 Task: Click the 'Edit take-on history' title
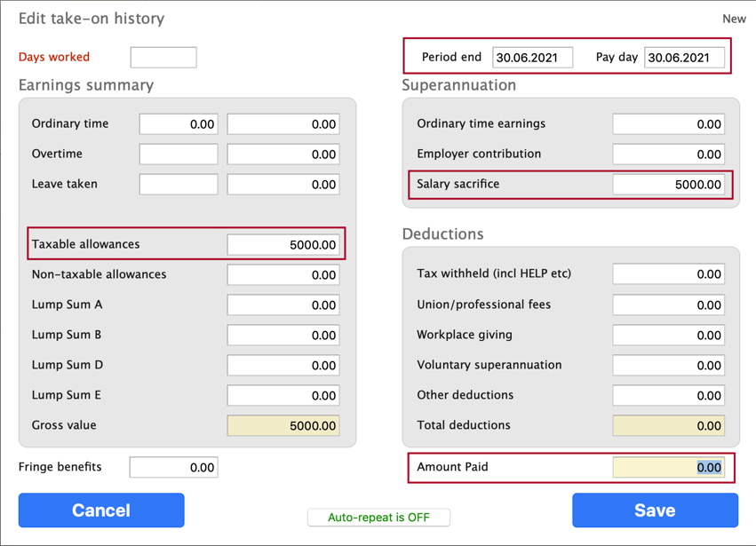[92, 19]
